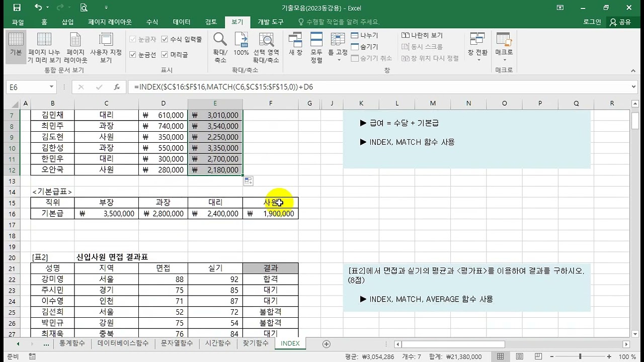Click the sheet tabs ellipsis button

pyautogui.click(x=46, y=344)
